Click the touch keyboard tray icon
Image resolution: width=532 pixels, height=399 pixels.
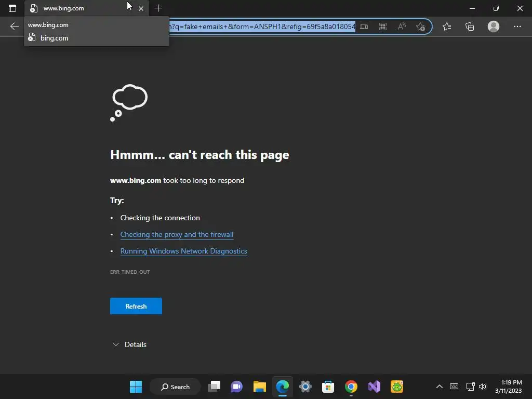tap(454, 387)
